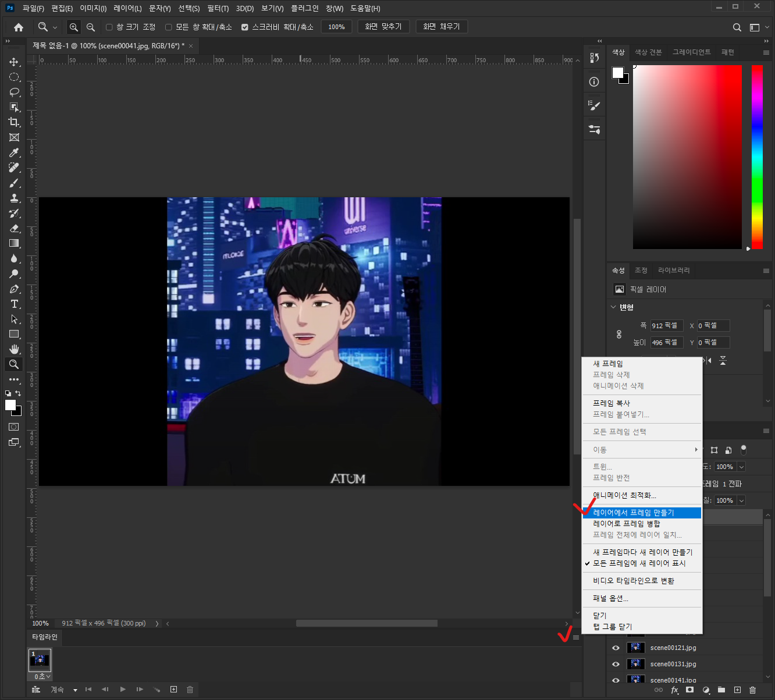The height and width of the screenshot is (700, 775).
Task: Open the Brush Settings panel icon in dock
Action: (594, 105)
